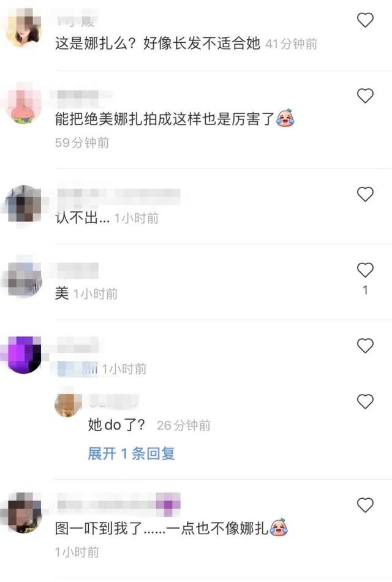Expand replies via 展开1条回复
392x582 pixels.
click(131, 453)
